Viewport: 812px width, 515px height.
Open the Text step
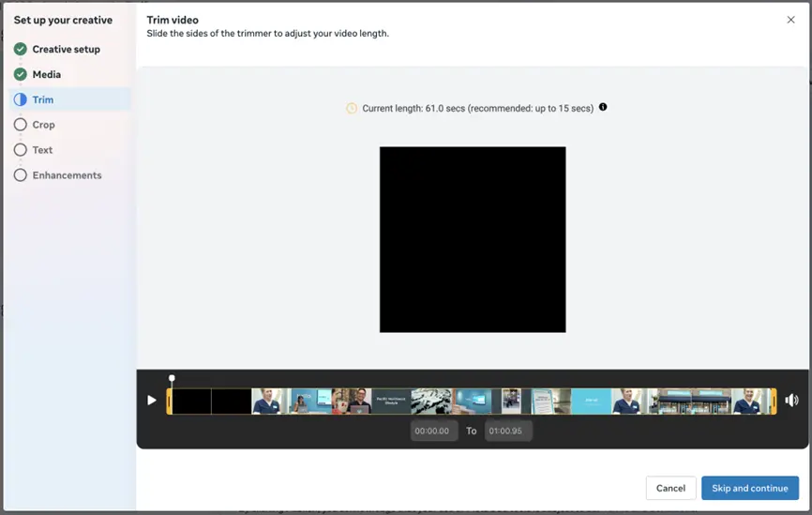(42, 150)
